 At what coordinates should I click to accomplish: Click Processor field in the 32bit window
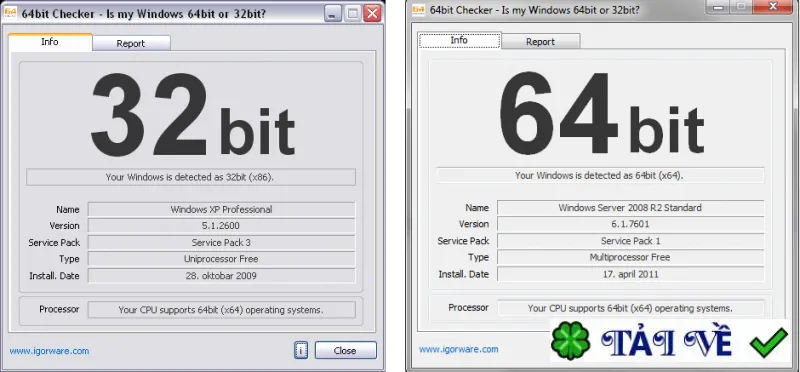tap(221, 309)
